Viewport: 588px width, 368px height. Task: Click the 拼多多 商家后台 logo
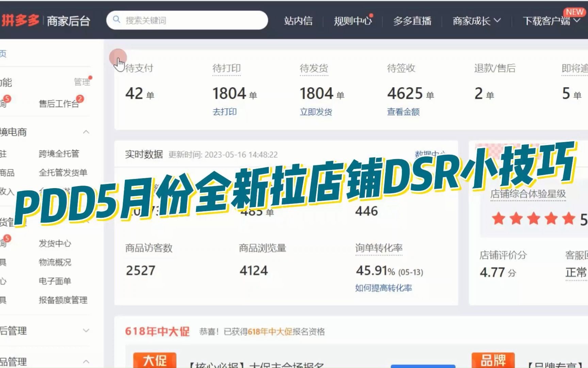[45, 20]
